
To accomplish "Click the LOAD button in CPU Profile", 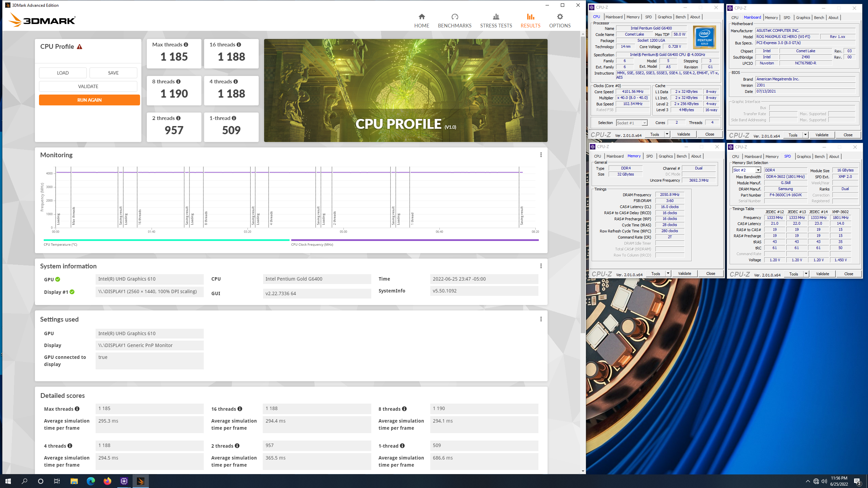I will 63,73.
